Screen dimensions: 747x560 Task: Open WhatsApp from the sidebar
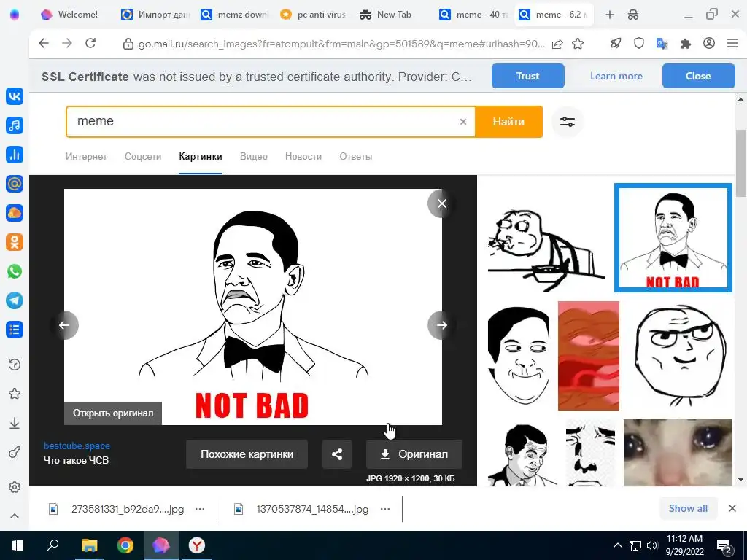coord(15,271)
